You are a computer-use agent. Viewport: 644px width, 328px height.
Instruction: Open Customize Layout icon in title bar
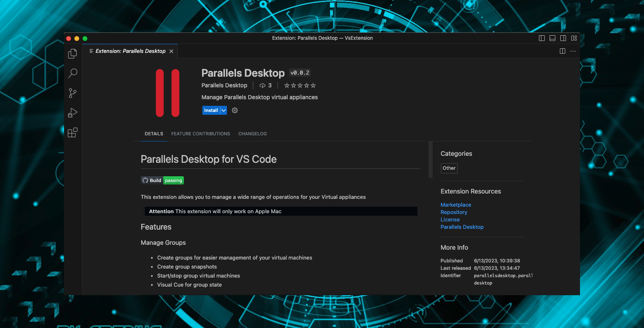point(574,38)
